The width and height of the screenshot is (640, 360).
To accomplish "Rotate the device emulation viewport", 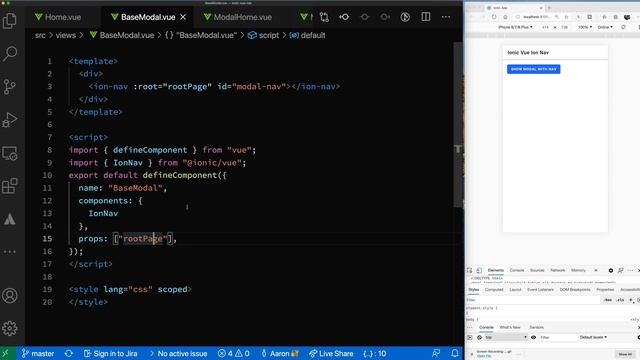I will pos(623,27).
